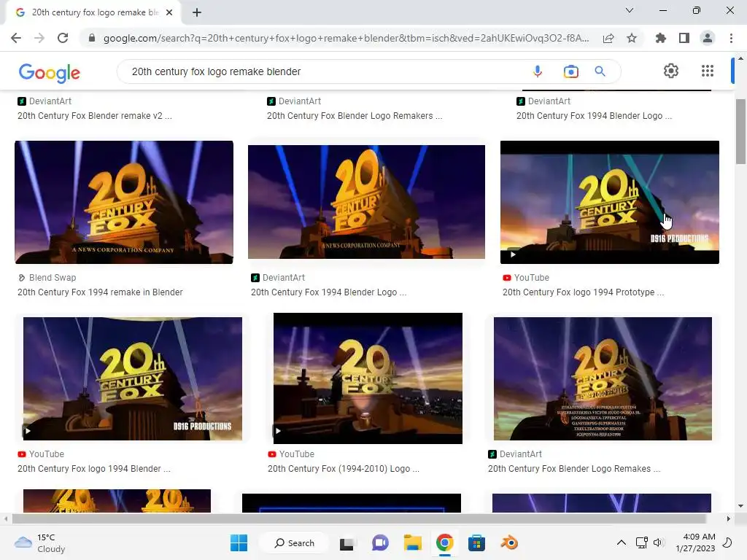Open the Blend Swap remake thumbnail
The width and height of the screenshot is (747, 560).
pyautogui.click(x=124, y=203)
